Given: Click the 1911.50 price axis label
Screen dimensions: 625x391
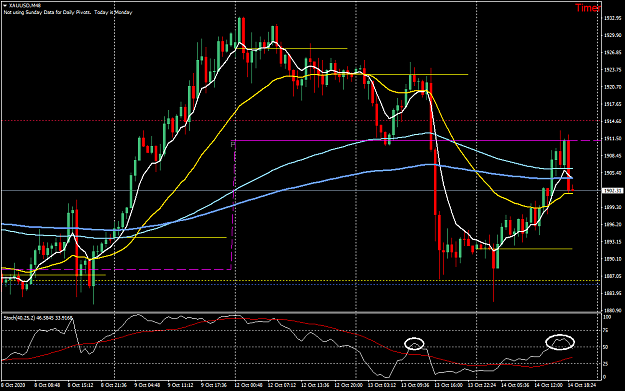Looking at the screenshot, I should (613, 139).
